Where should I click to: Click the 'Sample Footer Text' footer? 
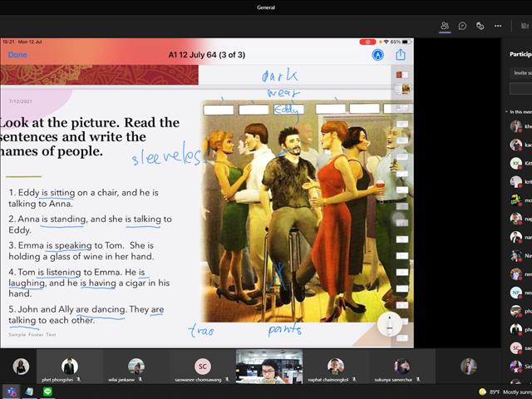click(x=32, y=334)
